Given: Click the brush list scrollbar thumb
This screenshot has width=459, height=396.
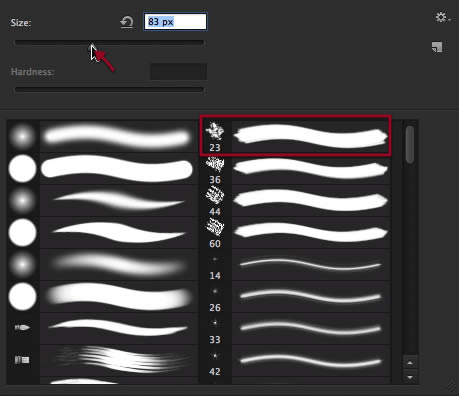Looking at the screenshot, I should click(x=410, y=144).
